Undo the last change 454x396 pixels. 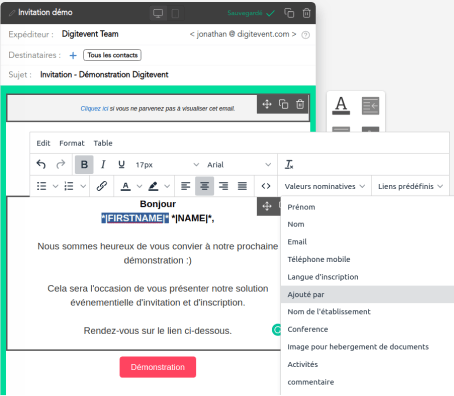click(x=41, y=164)
